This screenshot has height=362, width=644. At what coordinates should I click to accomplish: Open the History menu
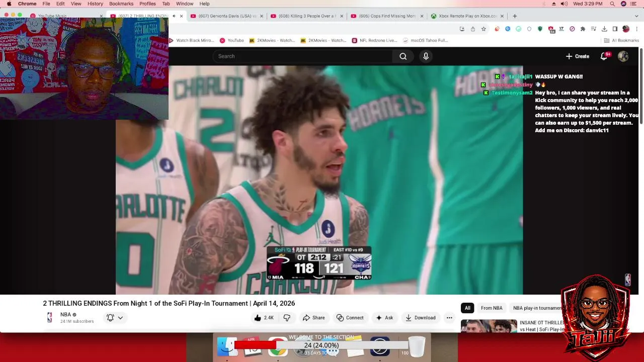point(95,4)
